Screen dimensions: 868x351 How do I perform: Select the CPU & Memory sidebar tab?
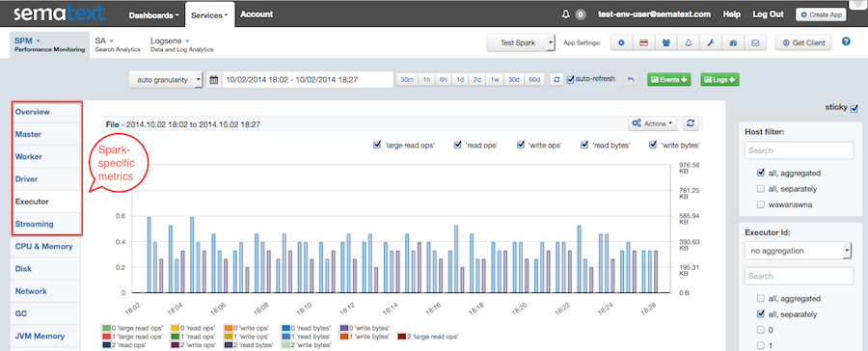(47, 246)
